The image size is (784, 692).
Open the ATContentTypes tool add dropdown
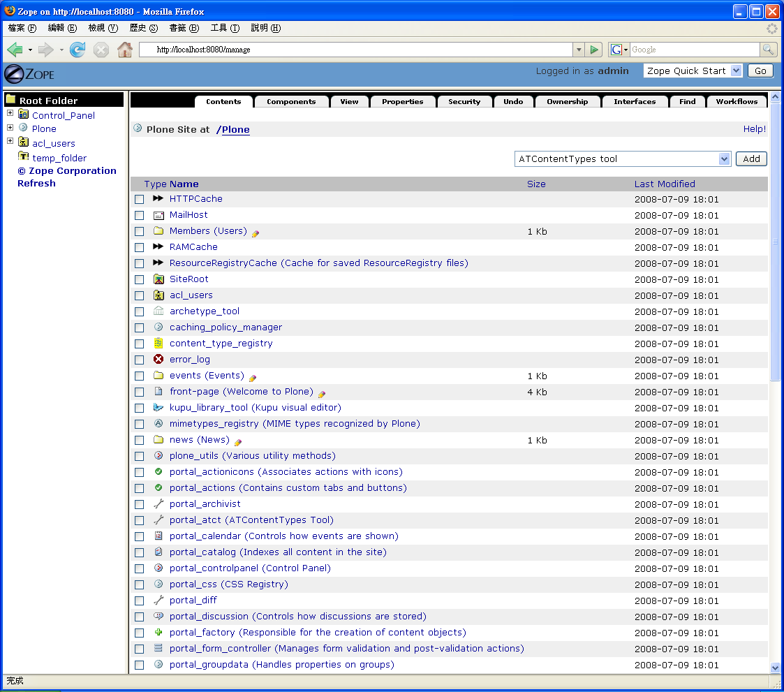[723, 159]
